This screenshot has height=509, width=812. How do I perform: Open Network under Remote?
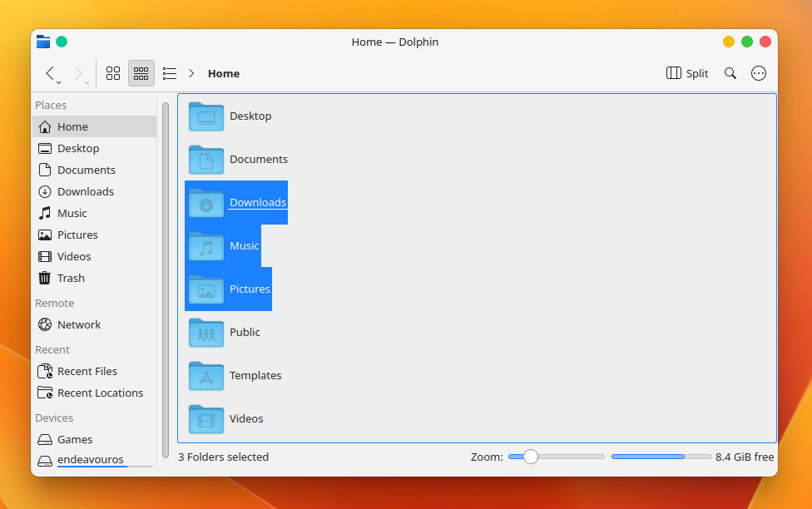pyautogui.click(x=94, y=324)
